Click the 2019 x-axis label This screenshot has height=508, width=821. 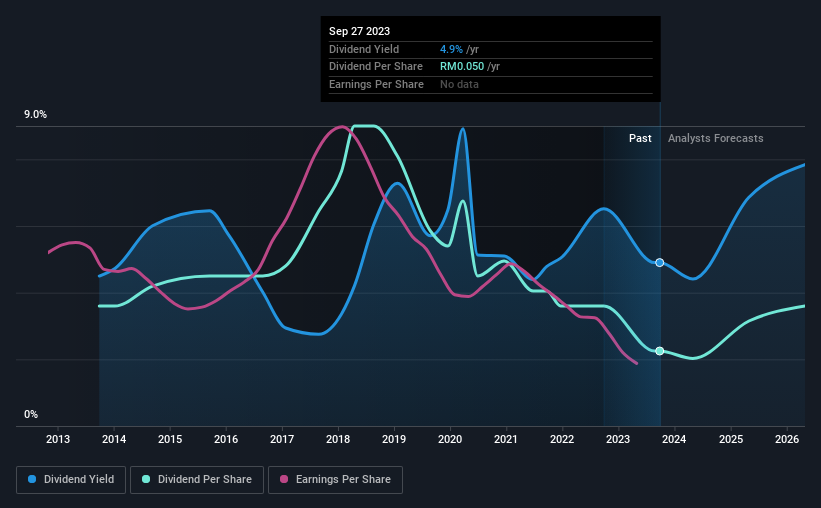pos(394,439)
